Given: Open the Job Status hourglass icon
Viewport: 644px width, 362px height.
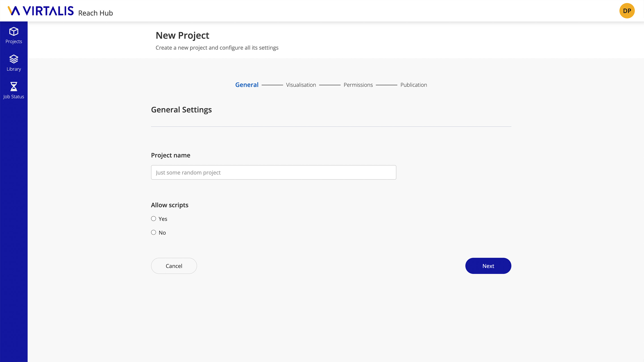Looking at the screenshot, I should pos(14,86).
